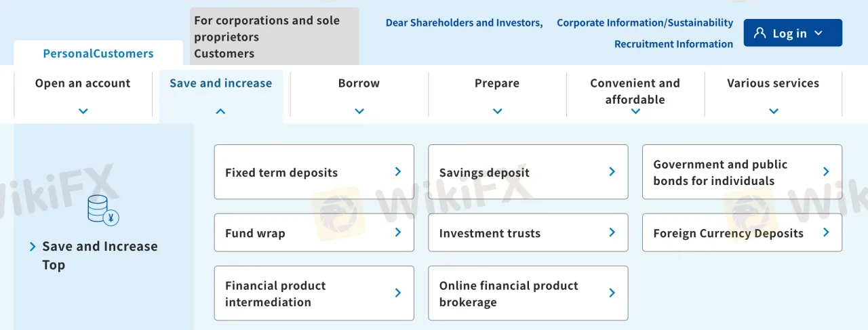Select the corporations and sole proprietors tab

(274, 37)
